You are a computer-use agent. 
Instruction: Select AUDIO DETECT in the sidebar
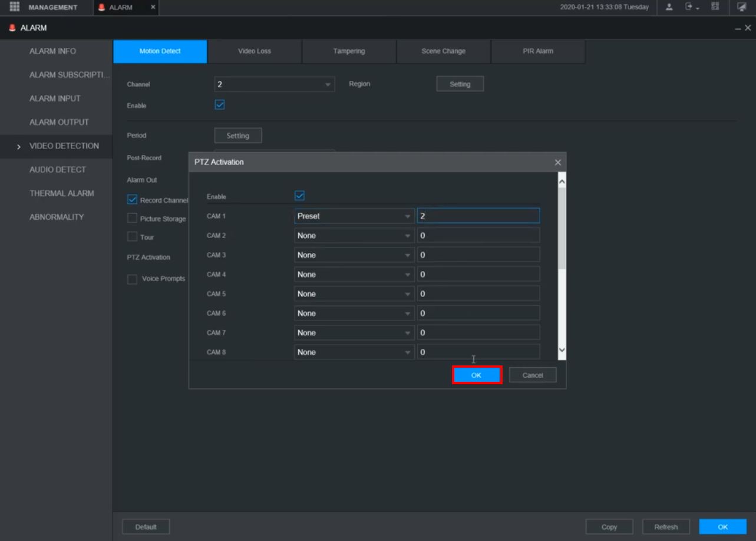click(x=58, y=170)
